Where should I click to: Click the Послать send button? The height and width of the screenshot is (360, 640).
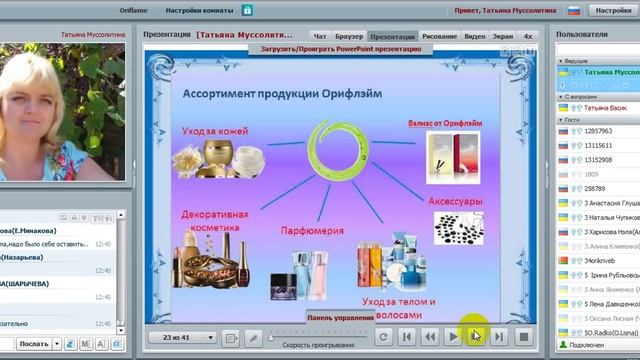coord(34,344)
